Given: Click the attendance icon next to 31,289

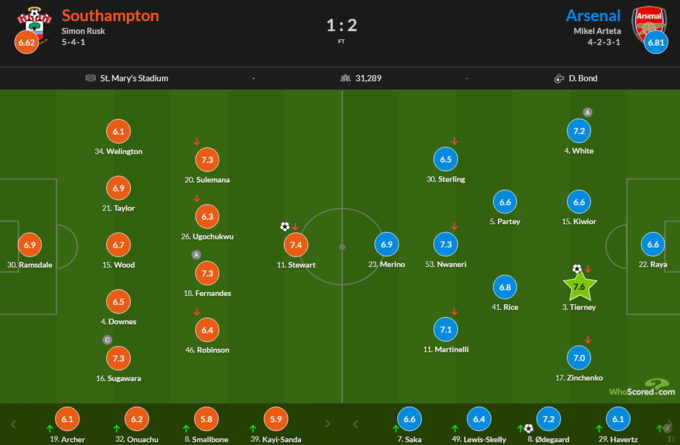Looking at the screenshot, I should 346,78.
